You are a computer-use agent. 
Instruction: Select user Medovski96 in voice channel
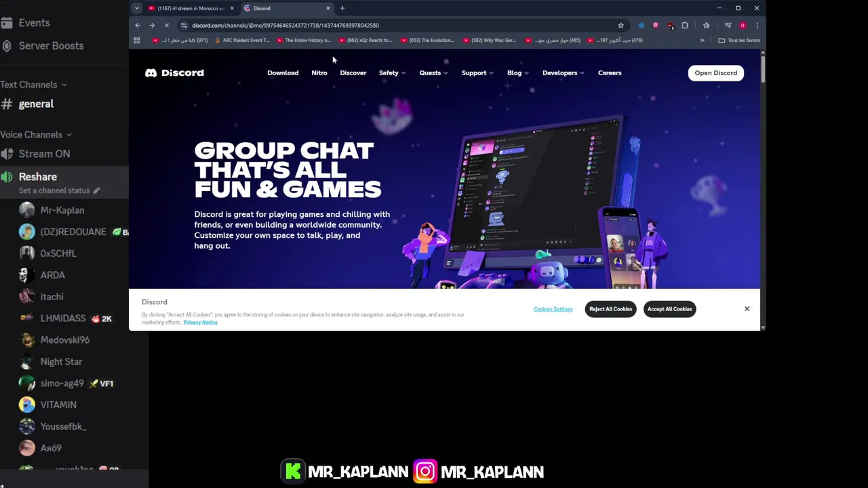tap(64, 340)
